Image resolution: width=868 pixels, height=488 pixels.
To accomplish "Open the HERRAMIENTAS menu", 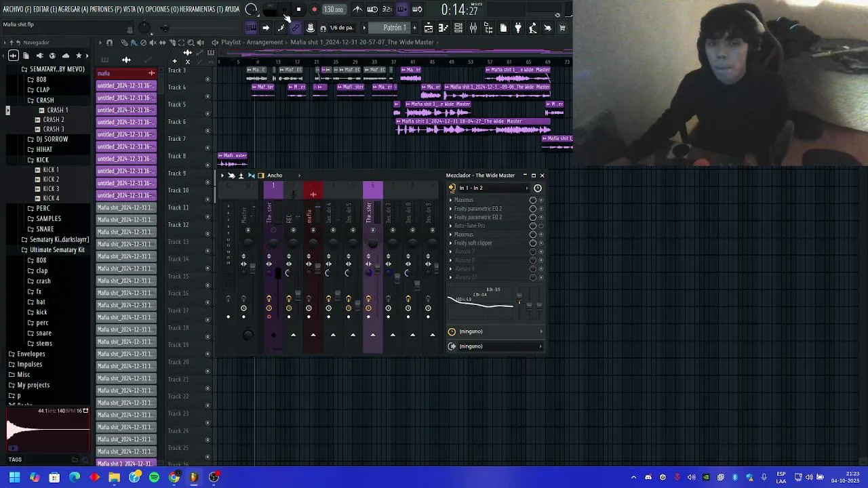I will tap(201, 9).
